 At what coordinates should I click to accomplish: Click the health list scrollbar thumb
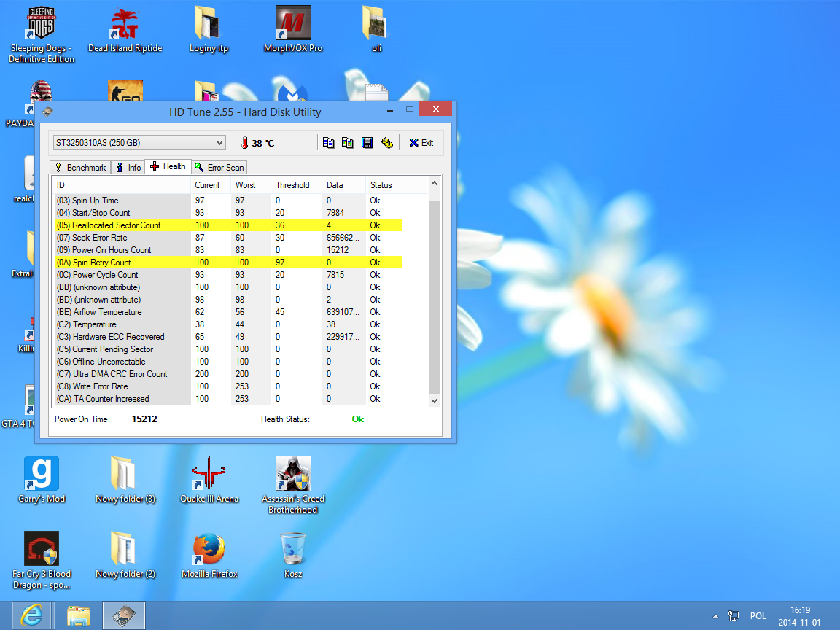pyautogui.click(x=434, y=296)
